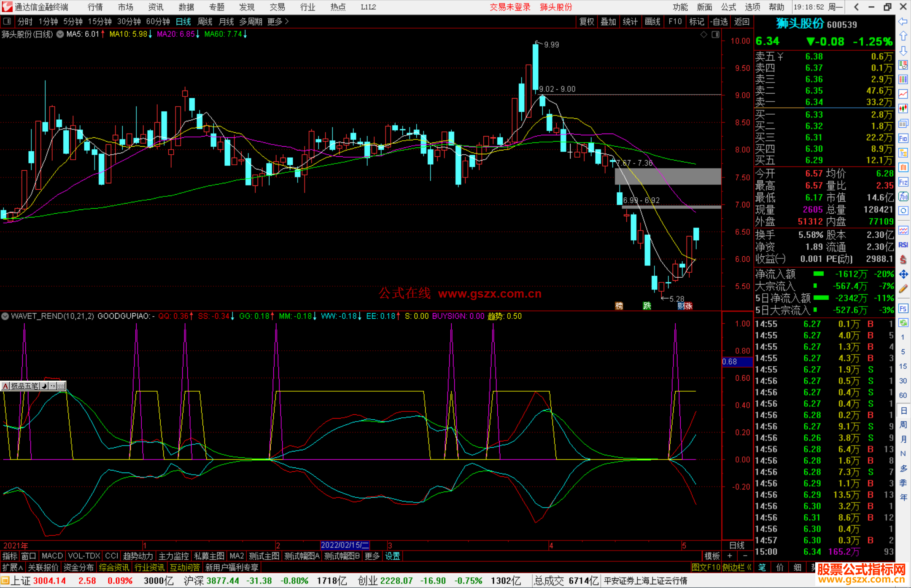
Task: Open the 更多 indicators list
Action: pos(372,556)
